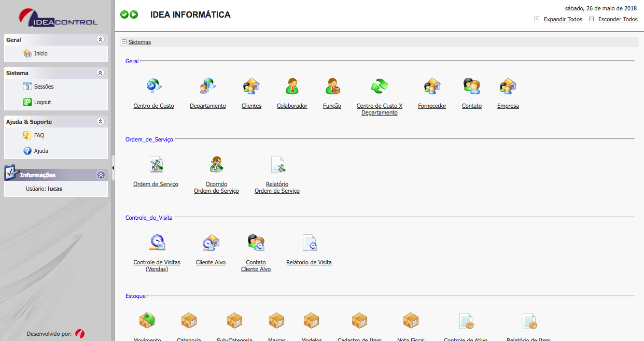Viewport: 644px width, 341px height.
Task: Click the IDEA INFORMÁTICA title
Action: (x=190, y=15)
